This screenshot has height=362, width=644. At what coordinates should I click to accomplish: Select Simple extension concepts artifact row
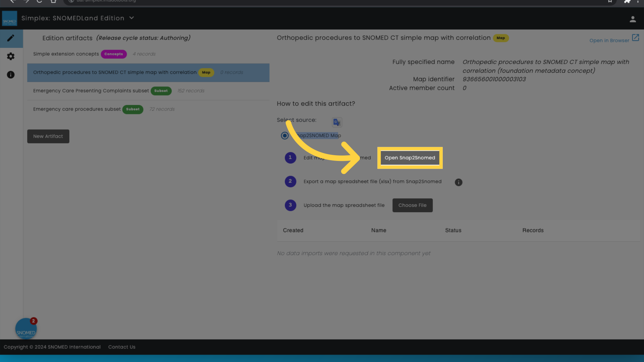(148, 54)
